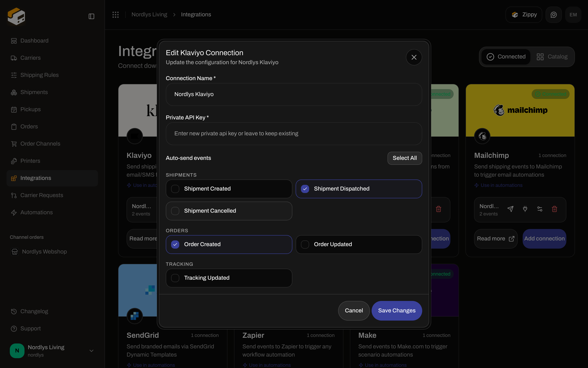
Task: Click trash icon behind dialog right edge
Action: pos(439,209)
